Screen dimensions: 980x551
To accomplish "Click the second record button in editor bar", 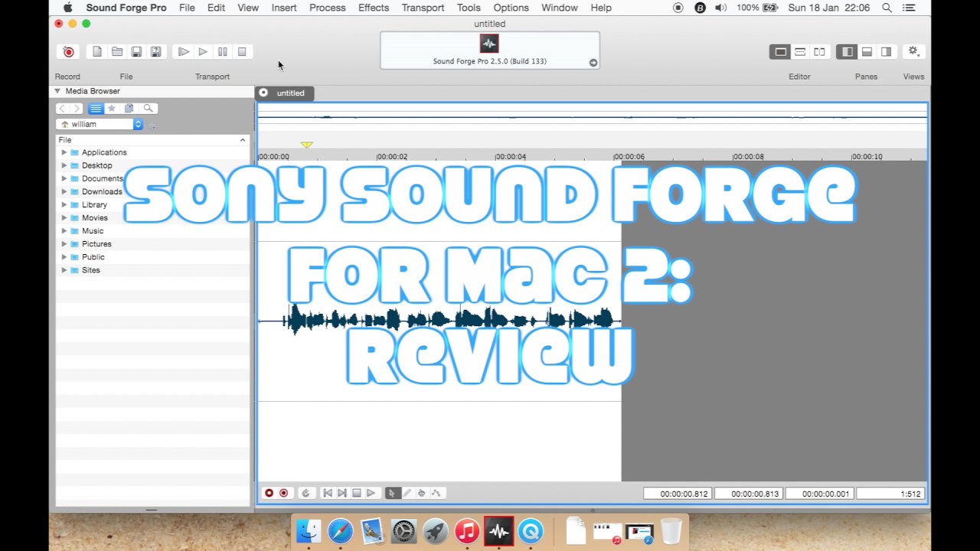I will point(283,494).
